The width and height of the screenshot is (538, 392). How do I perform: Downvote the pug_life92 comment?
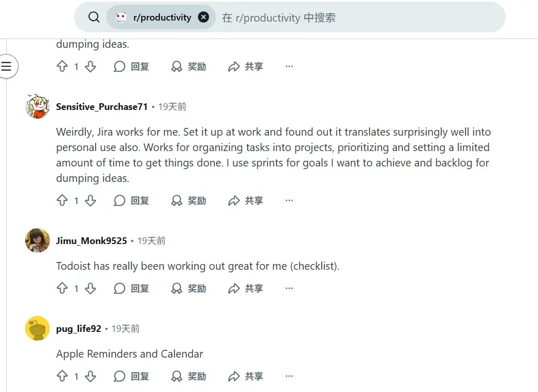(x=90, y=376)
